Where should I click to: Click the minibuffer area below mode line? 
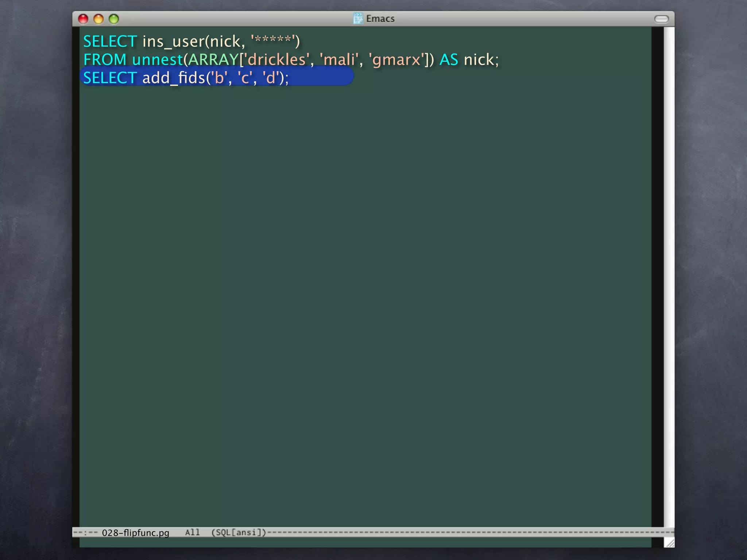[x=365, y=542]
